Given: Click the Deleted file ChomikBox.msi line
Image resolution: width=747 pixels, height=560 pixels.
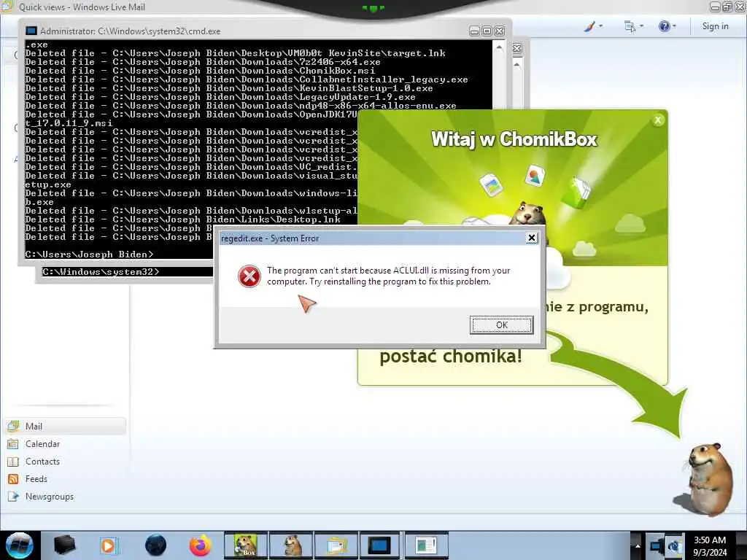Looking at the screenshot, I should pyautogui.click(x=200, y=71).
